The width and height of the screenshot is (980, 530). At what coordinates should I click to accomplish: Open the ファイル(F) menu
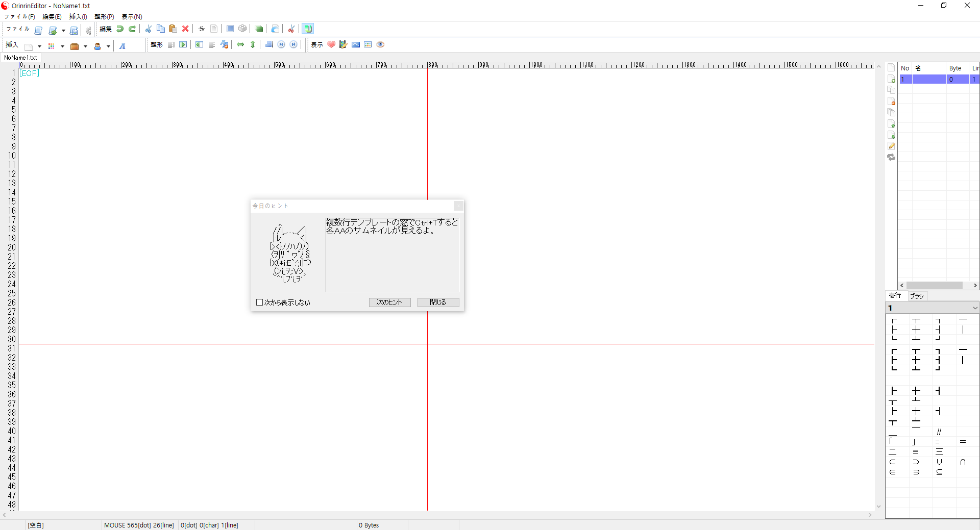point(20,17)
